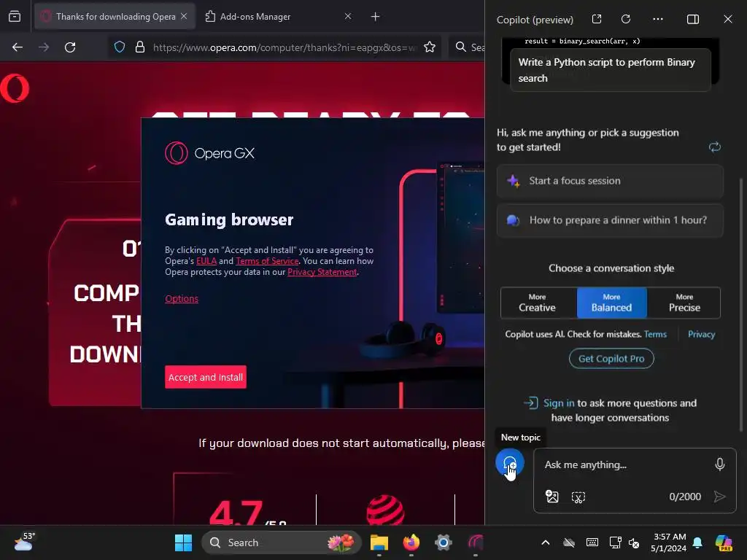Screen dimensions: 747x560
Task: Refresh the Copilot pane
Action: pos(626,19)
